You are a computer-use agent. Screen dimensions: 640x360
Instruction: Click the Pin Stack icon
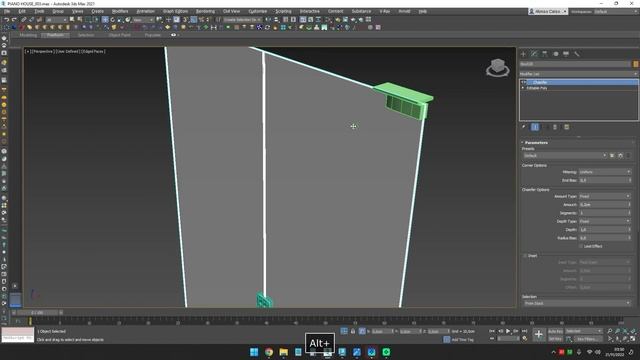point(524,127)
